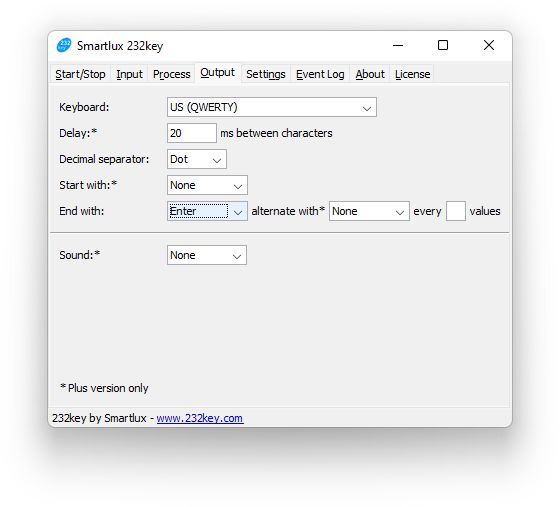Expand the Sound dropdown

click(207, 255)
